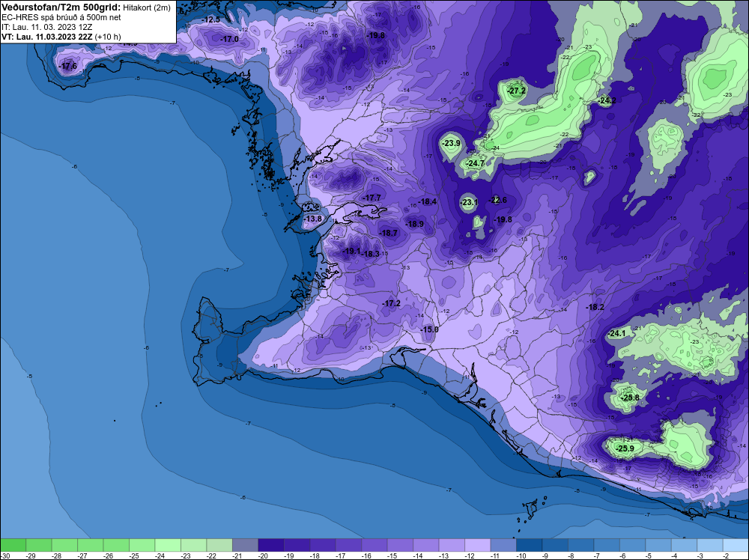The image size is (749, 560).
Task: Select the -24.1 temperature value
Action: [x=616, y=334]
